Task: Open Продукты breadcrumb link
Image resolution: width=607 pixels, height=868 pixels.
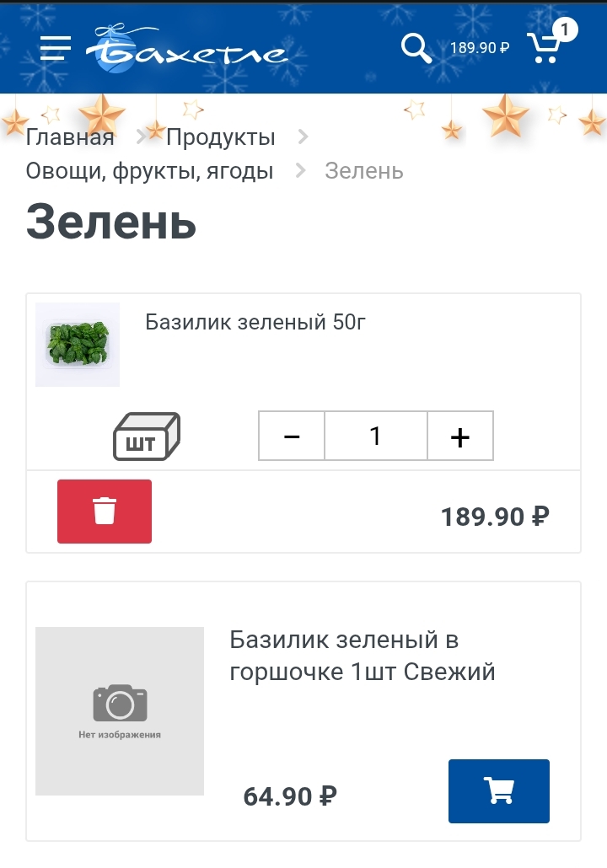Action: coord(220,137)
